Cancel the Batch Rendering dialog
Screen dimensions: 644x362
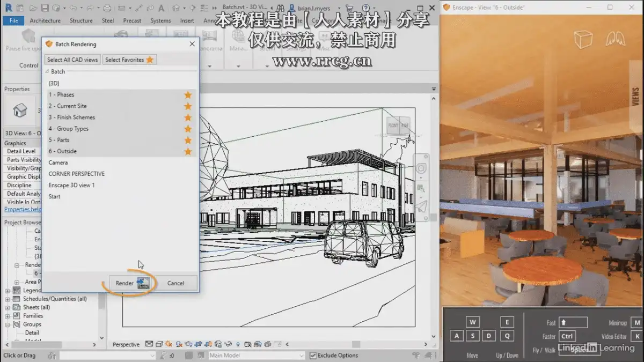pyautogui.click(x=175, y=283)
